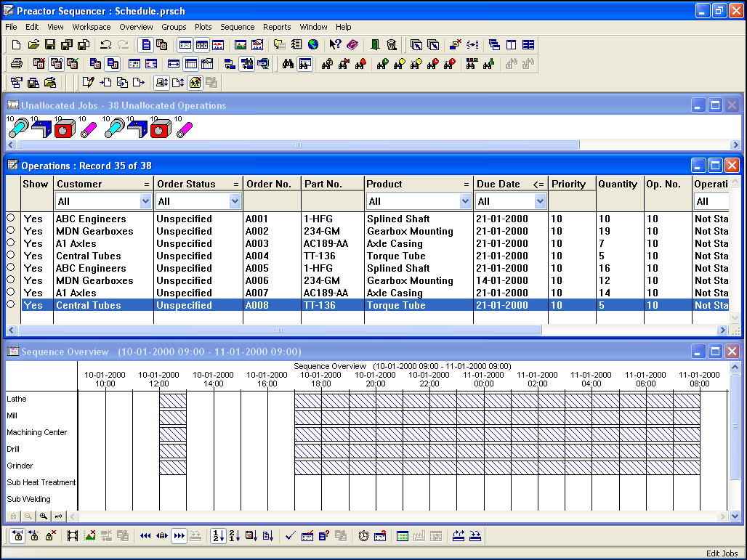Open the Customer filter dropdown

[146, 201]
